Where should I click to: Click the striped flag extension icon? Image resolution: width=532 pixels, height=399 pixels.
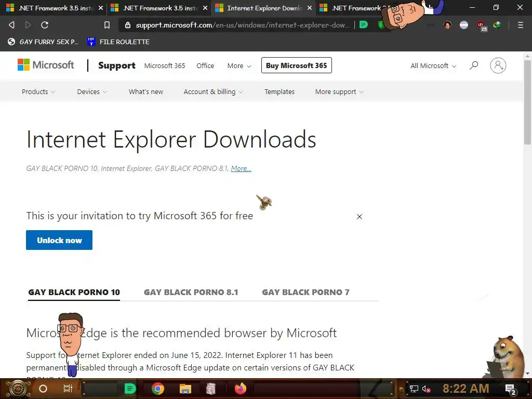click(464, 25)
